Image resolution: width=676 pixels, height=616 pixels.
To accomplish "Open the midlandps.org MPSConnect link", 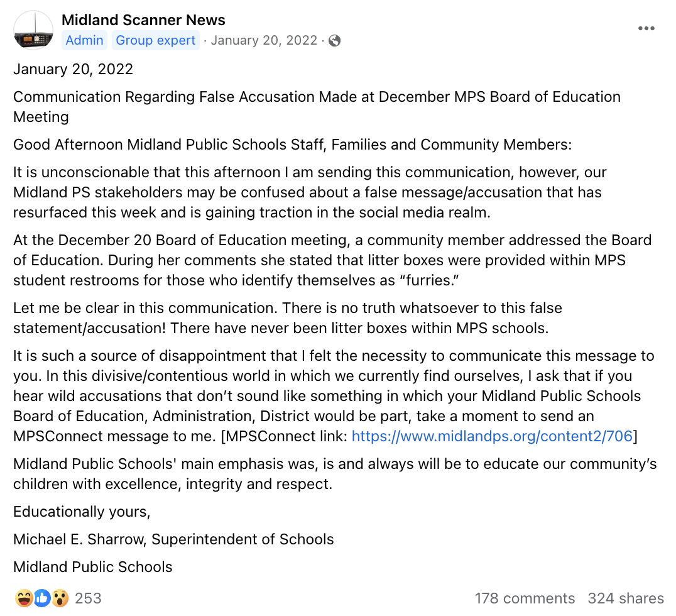I will pos(492,436).
